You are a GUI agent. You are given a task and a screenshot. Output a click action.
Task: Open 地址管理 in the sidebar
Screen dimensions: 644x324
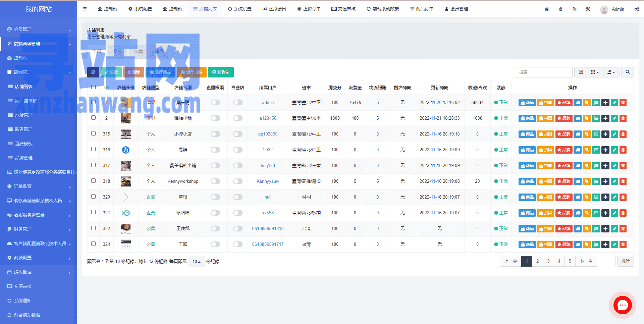24,115
